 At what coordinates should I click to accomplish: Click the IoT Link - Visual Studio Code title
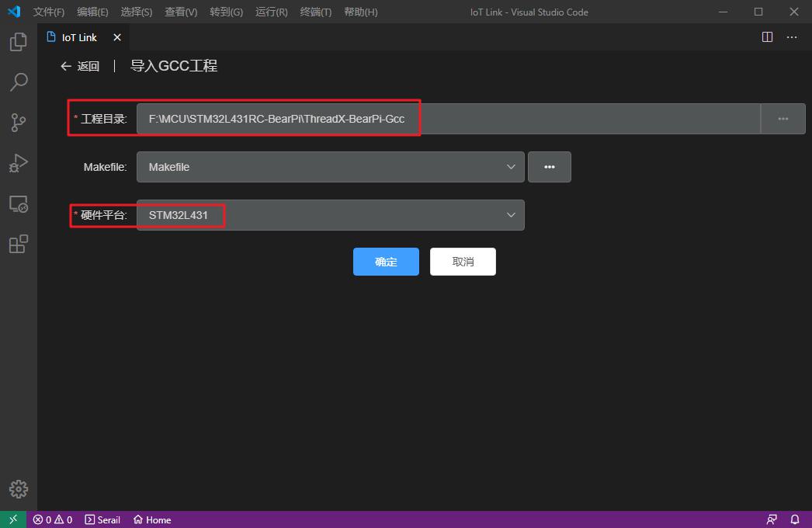coord(529,12)
